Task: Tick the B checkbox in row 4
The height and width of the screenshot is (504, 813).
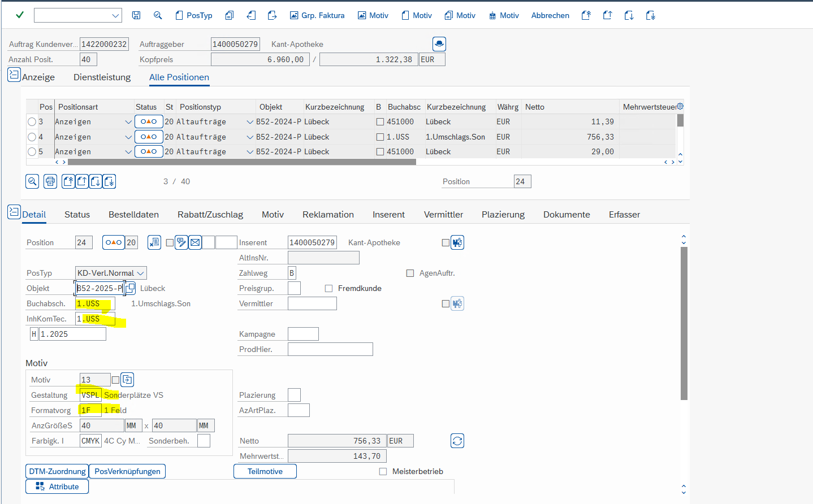Action: (x=380, y=137)
